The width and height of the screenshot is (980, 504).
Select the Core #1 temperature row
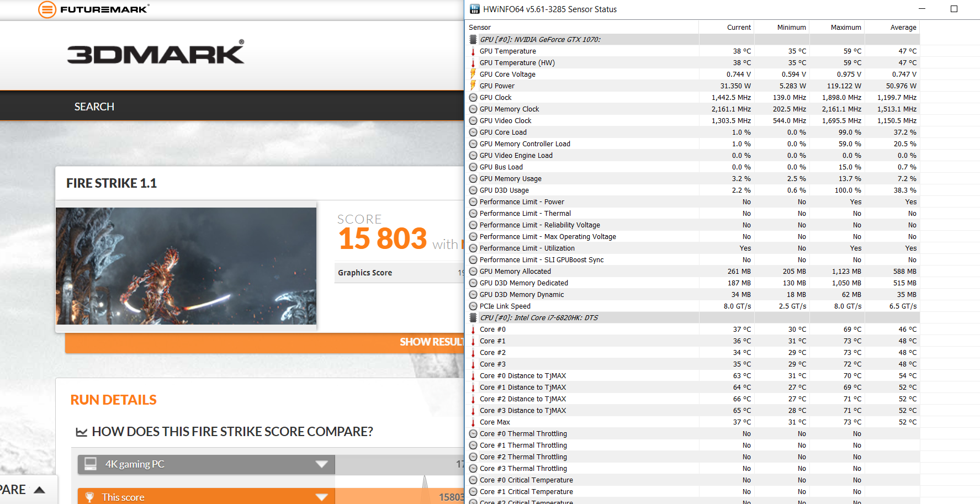693,341
